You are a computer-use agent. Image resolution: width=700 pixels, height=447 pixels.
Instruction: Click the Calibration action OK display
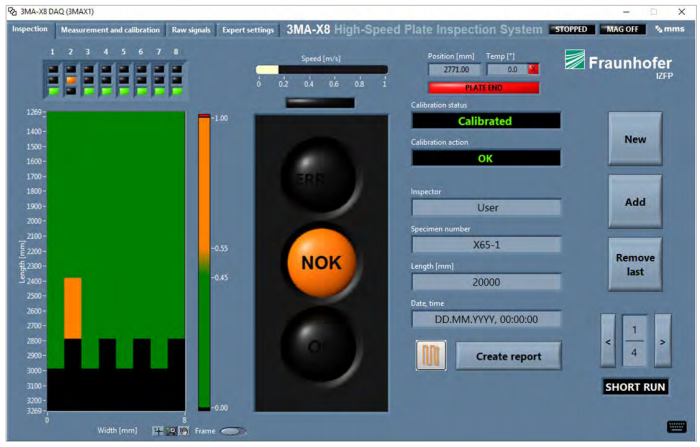pyautogui.click(x=486, y=158)
